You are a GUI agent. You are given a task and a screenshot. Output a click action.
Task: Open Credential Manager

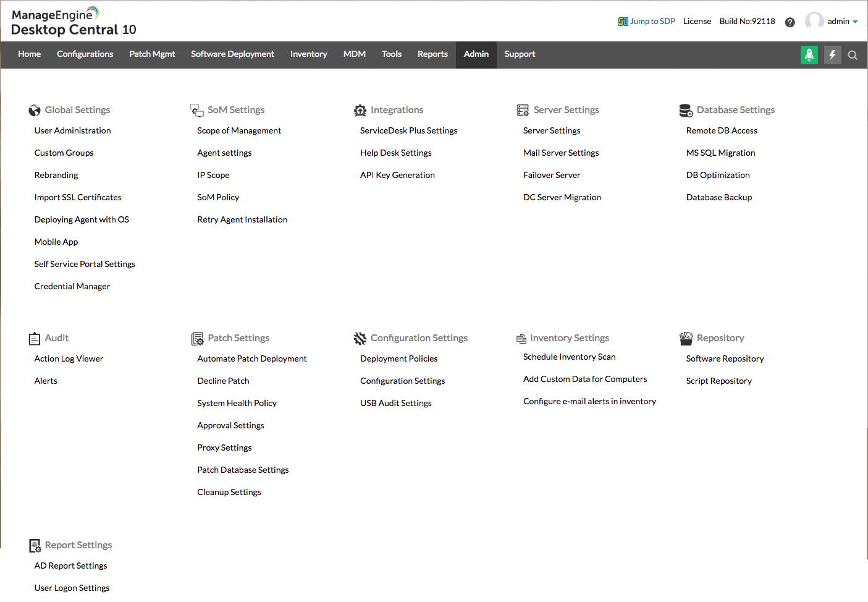(x=72, y=287)
